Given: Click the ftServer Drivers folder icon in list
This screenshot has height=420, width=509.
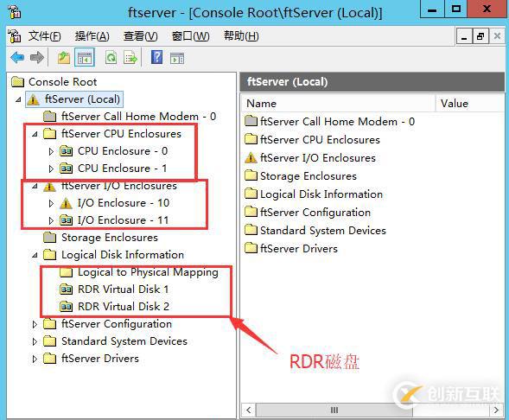Looking at the screenshot, I should click(251, 248).
